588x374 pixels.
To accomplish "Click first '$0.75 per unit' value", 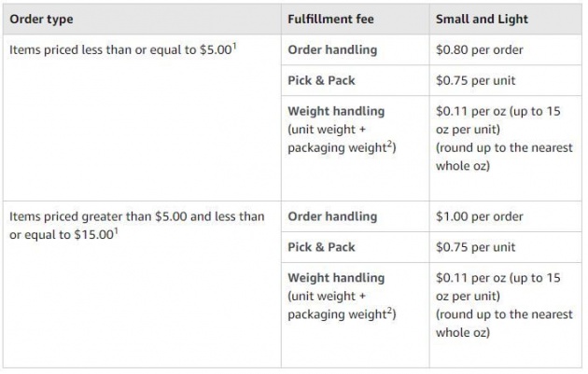I will (x=475, y=80).
